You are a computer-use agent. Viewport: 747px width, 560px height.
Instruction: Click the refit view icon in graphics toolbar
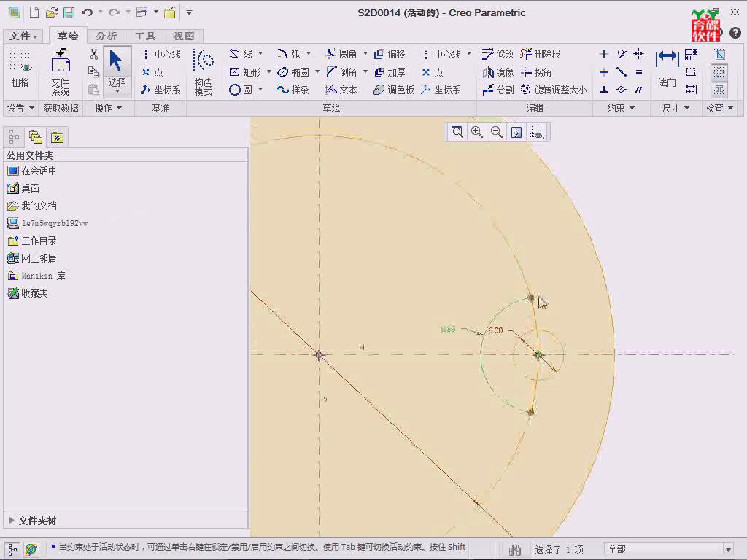coord(457,132)
